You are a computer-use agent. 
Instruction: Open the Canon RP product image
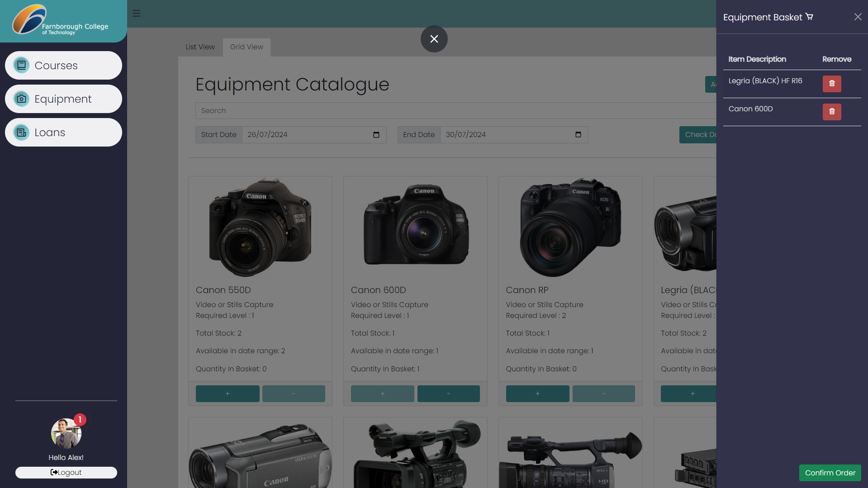click(570, 227)
